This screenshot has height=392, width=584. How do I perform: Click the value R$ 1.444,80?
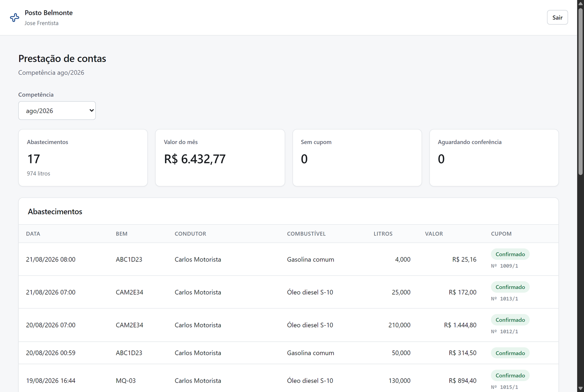pyautogui.click(x=460, y=325)
